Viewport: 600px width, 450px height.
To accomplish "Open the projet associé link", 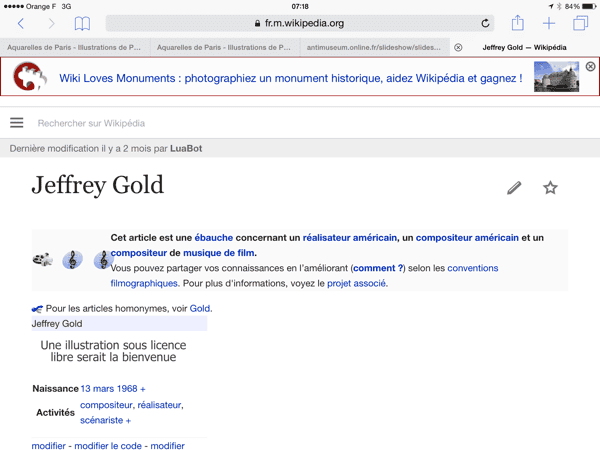I will [356, 284].
